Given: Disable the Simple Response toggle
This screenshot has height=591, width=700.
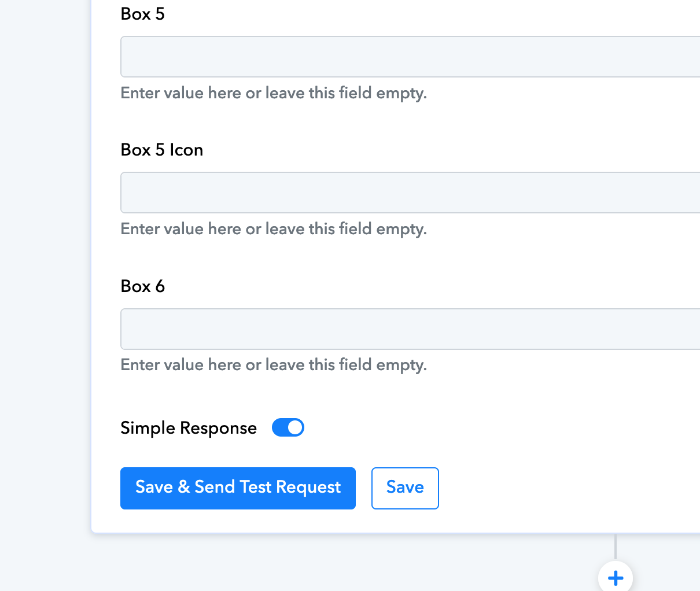Looking at the screenshot, I should 288,427.
